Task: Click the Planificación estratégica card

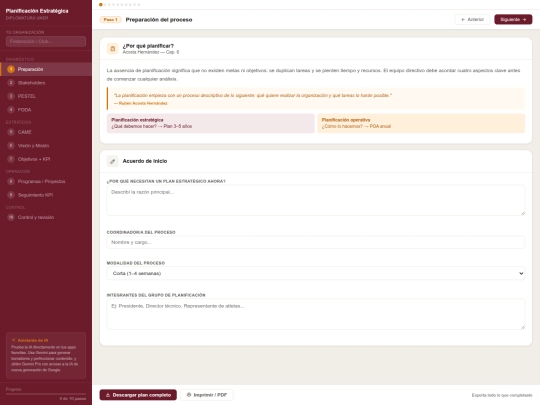Action: pos(210,123)
